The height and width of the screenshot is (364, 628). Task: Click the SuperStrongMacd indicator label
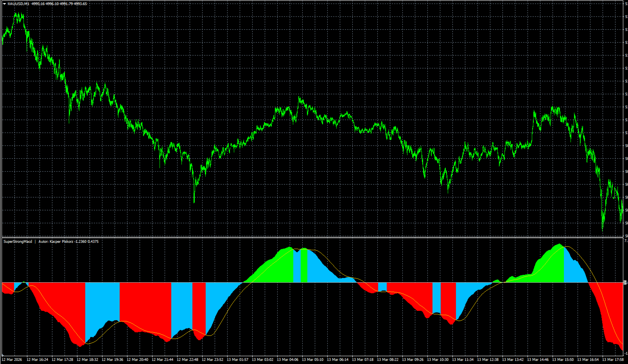[18, 242]
